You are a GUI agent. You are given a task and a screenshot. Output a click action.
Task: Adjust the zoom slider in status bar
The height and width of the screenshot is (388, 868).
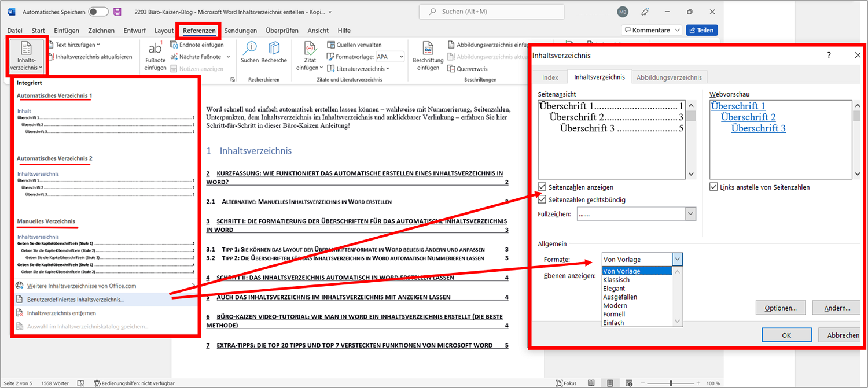point(671,383)
